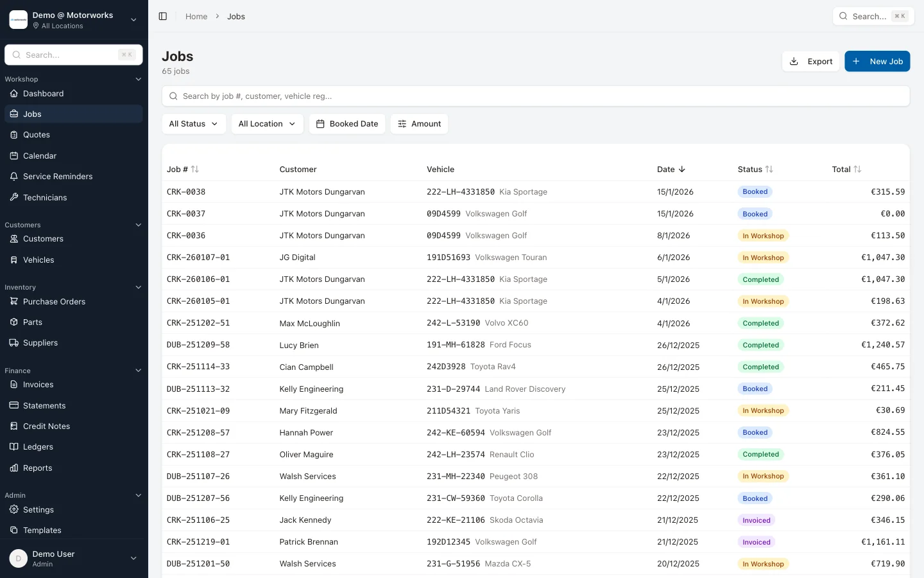Open the All Location filter dropdown
The image size is (924, 578).
(x=267, y=123)
